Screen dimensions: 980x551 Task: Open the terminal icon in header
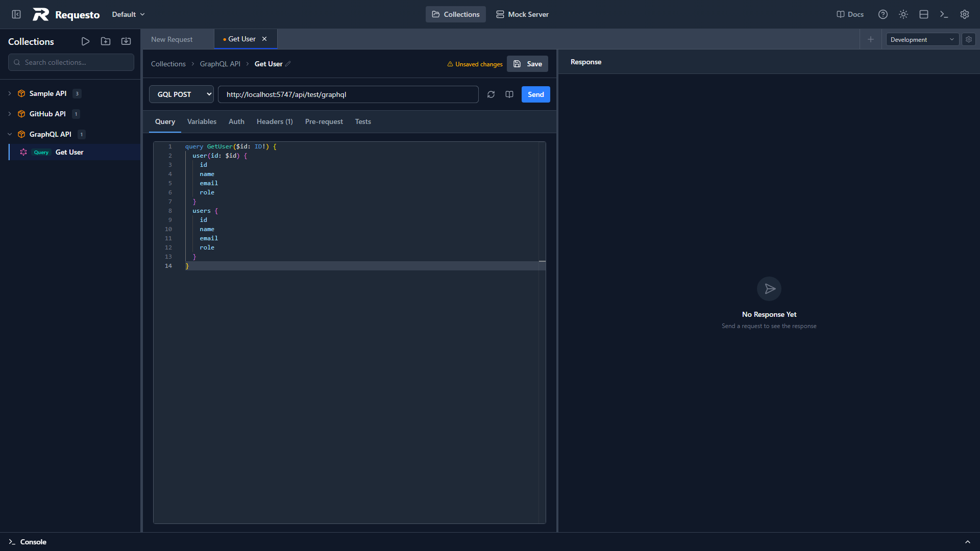tap(944, 14)
